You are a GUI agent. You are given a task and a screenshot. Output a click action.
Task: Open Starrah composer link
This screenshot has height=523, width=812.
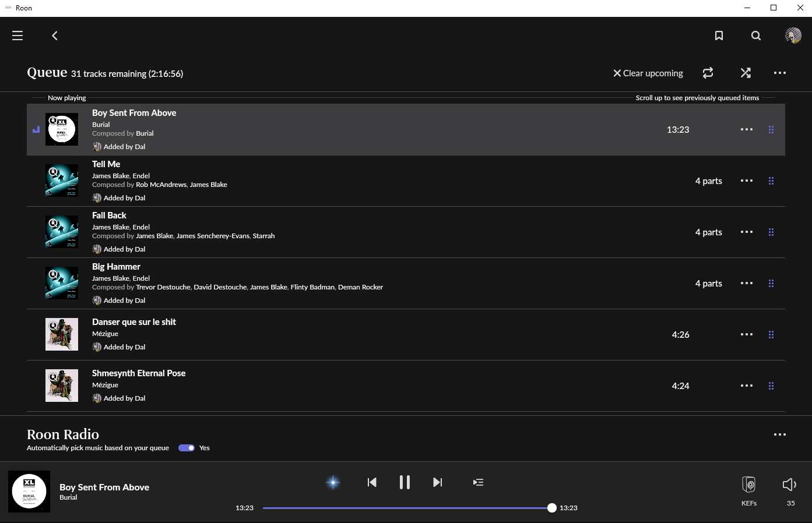coord(263,236)
